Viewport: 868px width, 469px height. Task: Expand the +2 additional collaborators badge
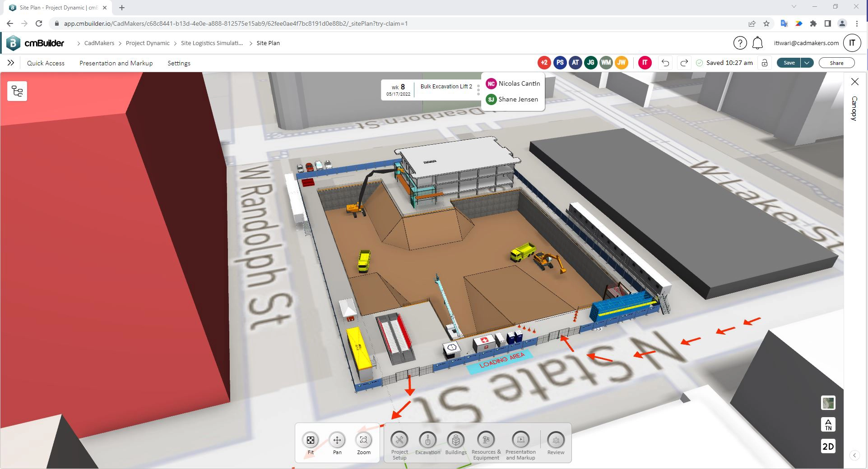point(544,63)
